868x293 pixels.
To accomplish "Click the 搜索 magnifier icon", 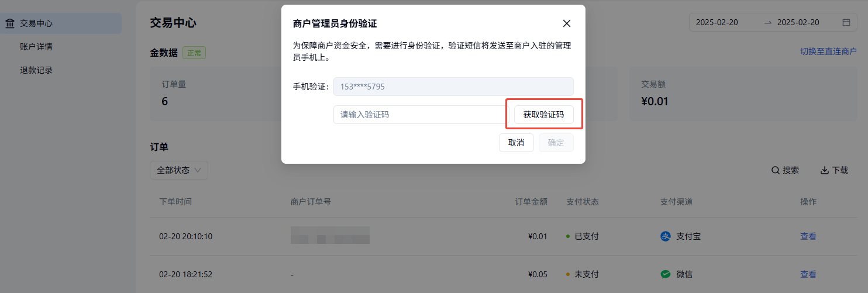I will click(775, 171).
